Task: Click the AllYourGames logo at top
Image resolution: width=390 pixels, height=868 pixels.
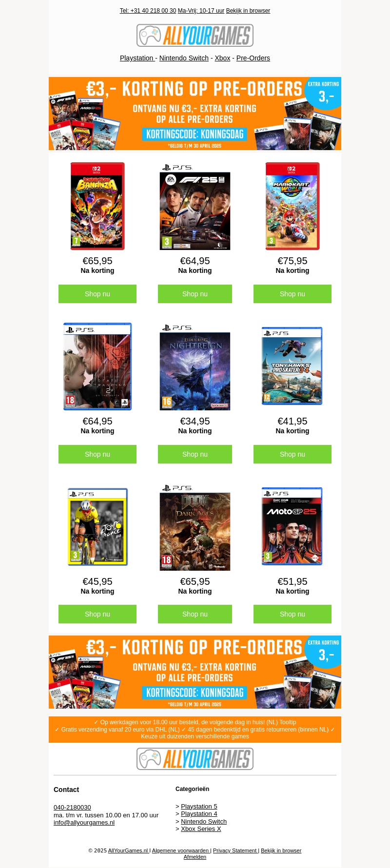Action: click(x=195, y=36)
